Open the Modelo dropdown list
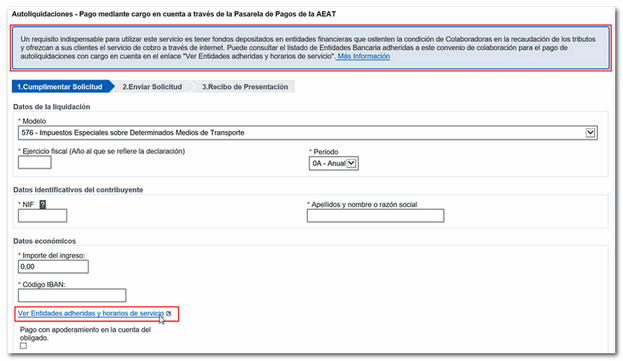 (308, 133)
